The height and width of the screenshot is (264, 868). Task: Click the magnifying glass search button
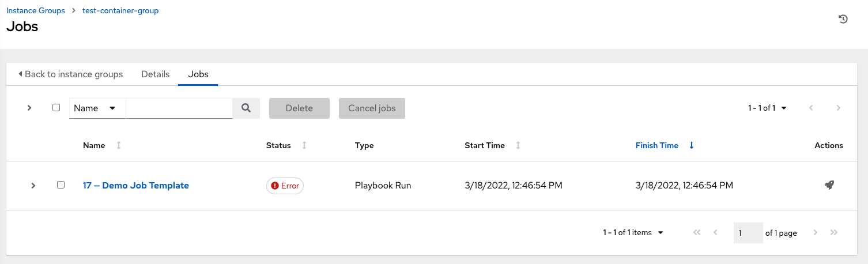click(x=246, y=108)
